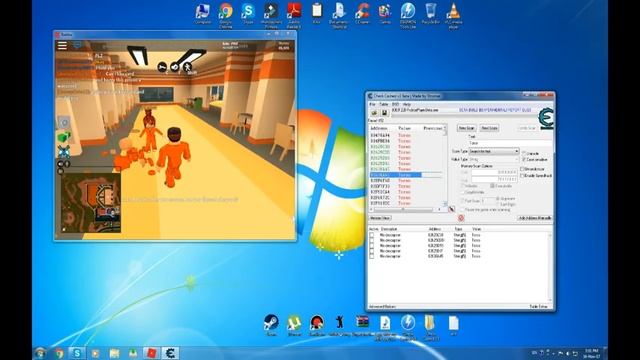This screenshot has height=360, width=640.
Task: Click the arrow icon that adds selected addresses
Action: (451, 209)
